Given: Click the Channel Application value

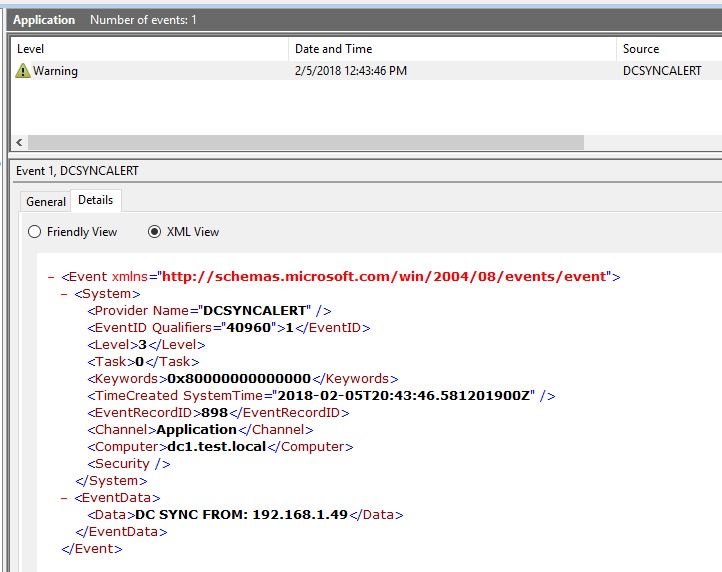Looking at the screenshot, I should (197, 430).
